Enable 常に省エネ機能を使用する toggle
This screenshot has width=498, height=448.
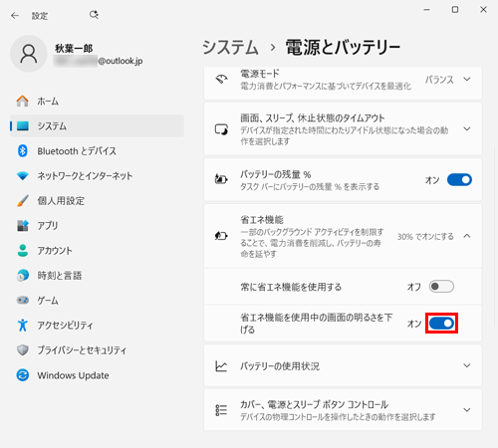[441, 287]
